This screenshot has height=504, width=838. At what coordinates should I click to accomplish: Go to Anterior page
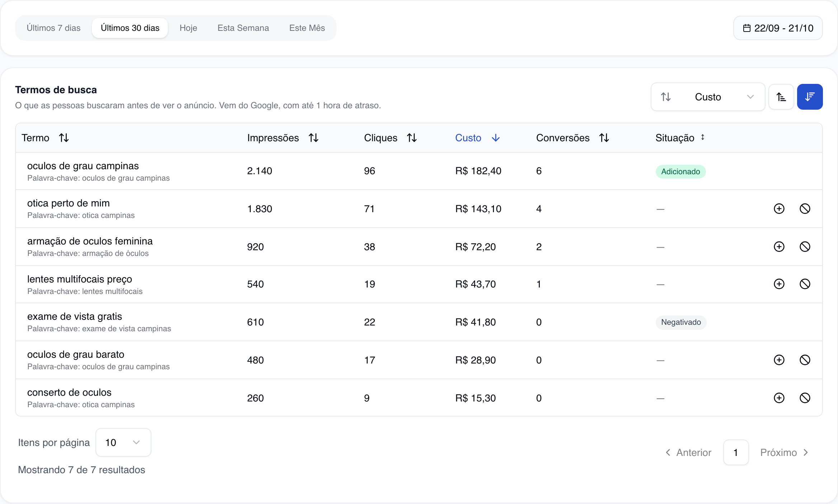click(x=688, y=452)
